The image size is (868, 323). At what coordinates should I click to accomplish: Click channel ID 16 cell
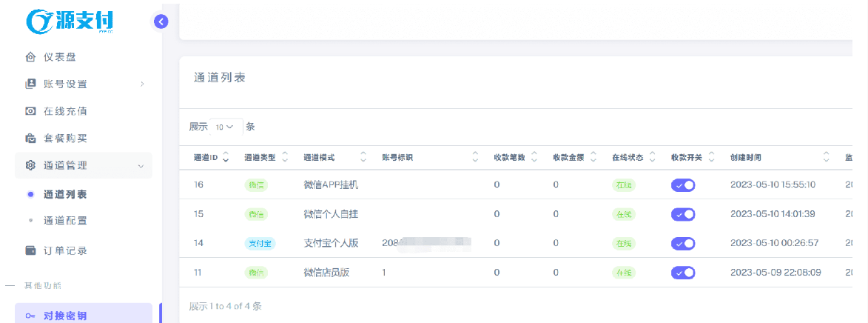[199, 184]
